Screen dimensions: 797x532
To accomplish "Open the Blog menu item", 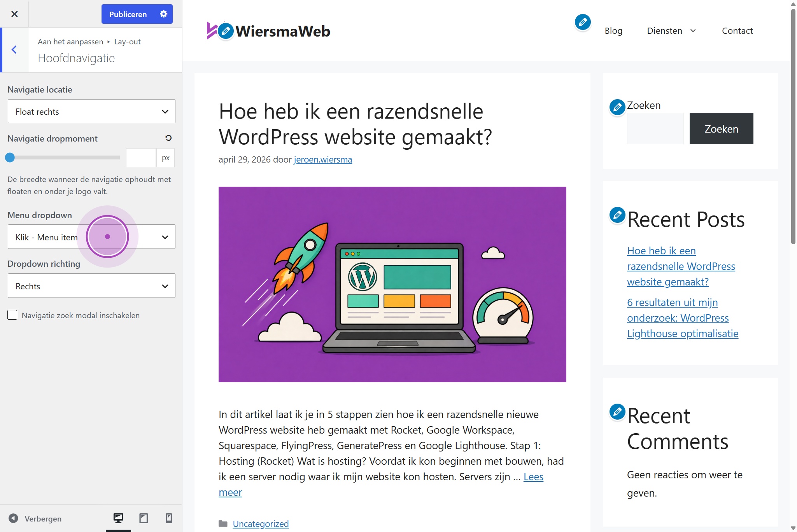I will pyautogui.click(x=613, y=31).
